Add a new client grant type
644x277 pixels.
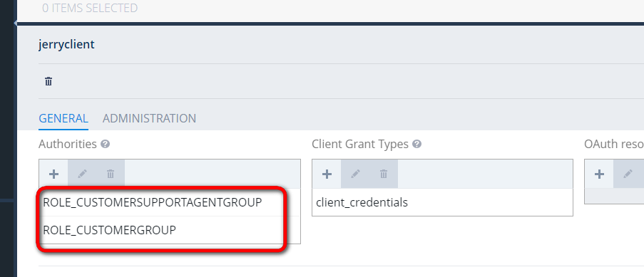coord(327,174)
